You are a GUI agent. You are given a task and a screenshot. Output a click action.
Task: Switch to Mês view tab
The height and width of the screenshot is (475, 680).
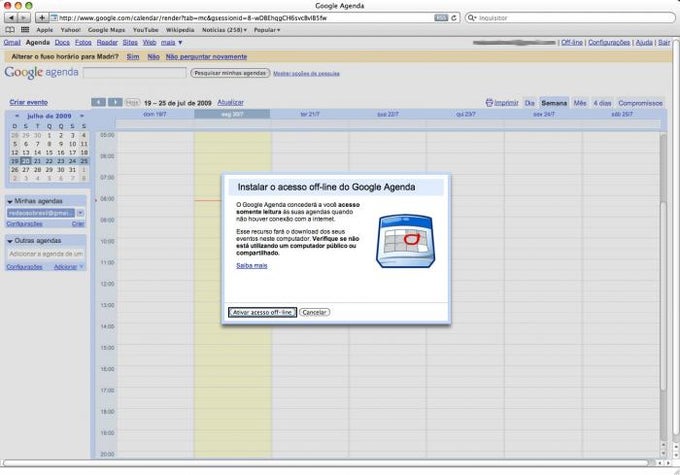580,103
